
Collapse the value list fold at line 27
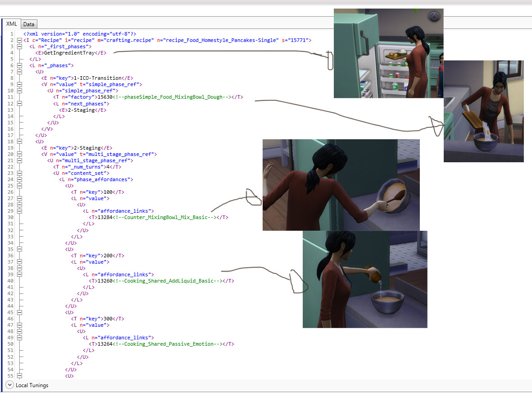point(20,199)
